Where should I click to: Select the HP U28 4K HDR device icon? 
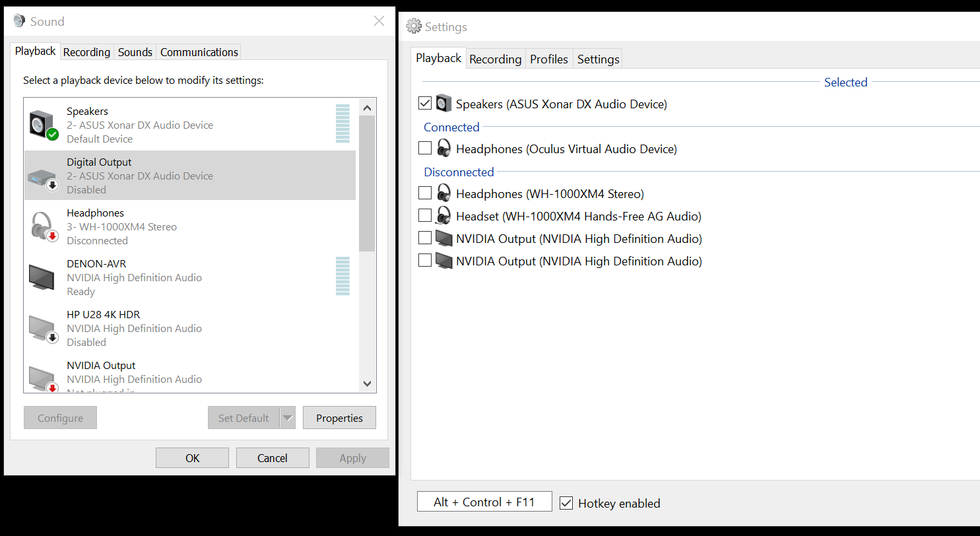tap(41, 328)
